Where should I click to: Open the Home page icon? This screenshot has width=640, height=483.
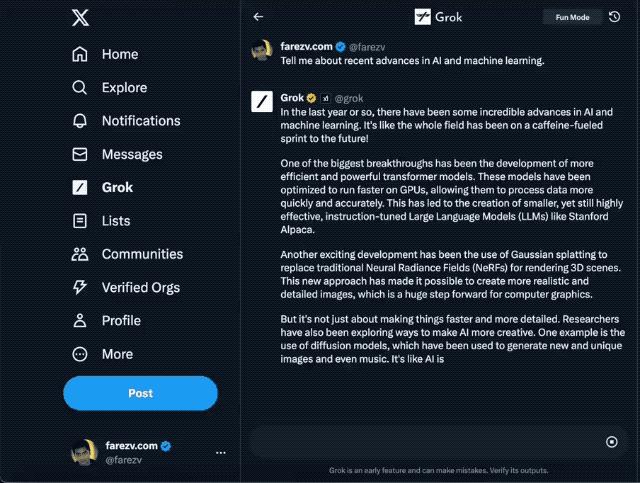tap(81, 54)
